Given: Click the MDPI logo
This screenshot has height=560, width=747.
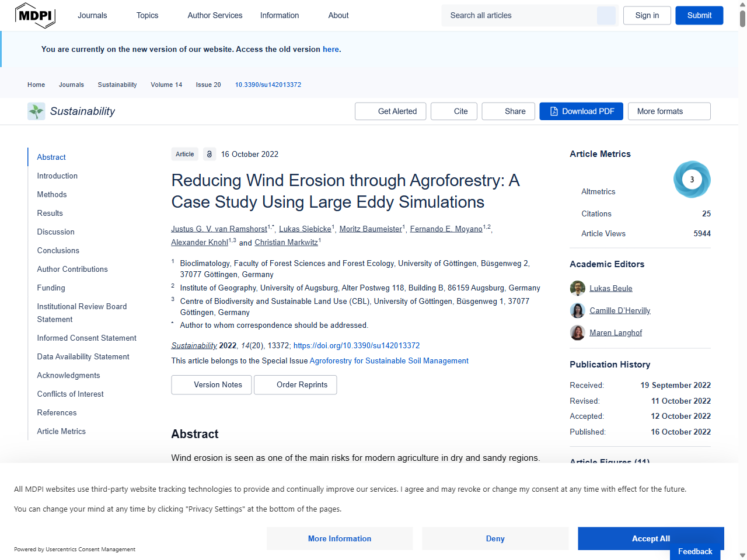Looking at the screenshot, I should coord(35,15).
